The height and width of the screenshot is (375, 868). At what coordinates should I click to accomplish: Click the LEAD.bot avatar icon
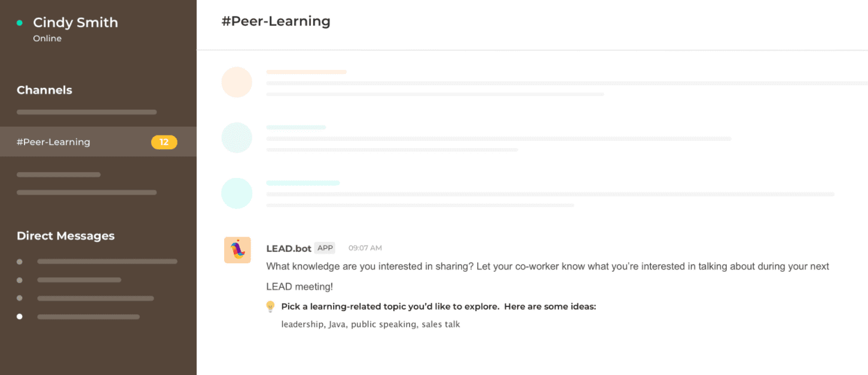(237, 250)
